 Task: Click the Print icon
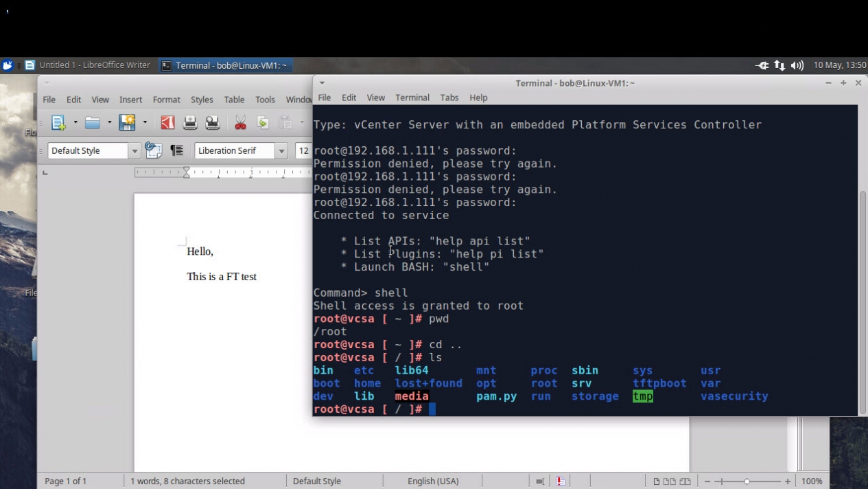[190, 123]
